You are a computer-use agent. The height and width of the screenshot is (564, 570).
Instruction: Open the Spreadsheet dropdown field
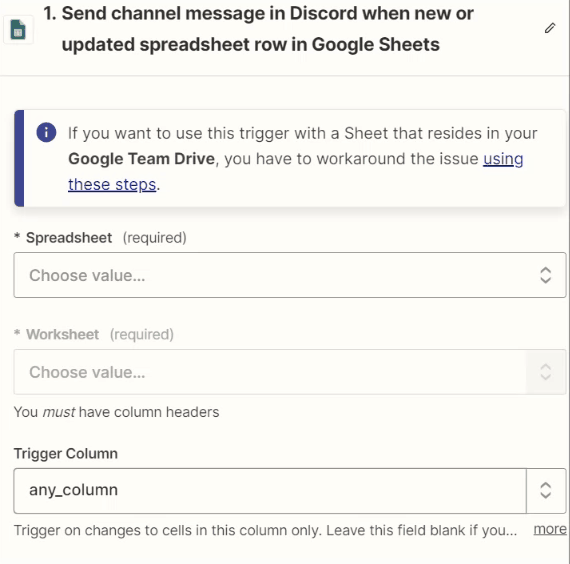pos(290,275)
